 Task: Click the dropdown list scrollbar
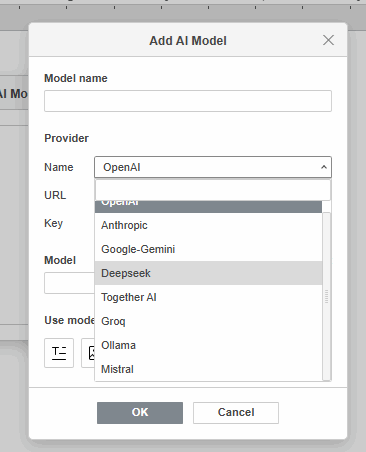coord(327,296)
